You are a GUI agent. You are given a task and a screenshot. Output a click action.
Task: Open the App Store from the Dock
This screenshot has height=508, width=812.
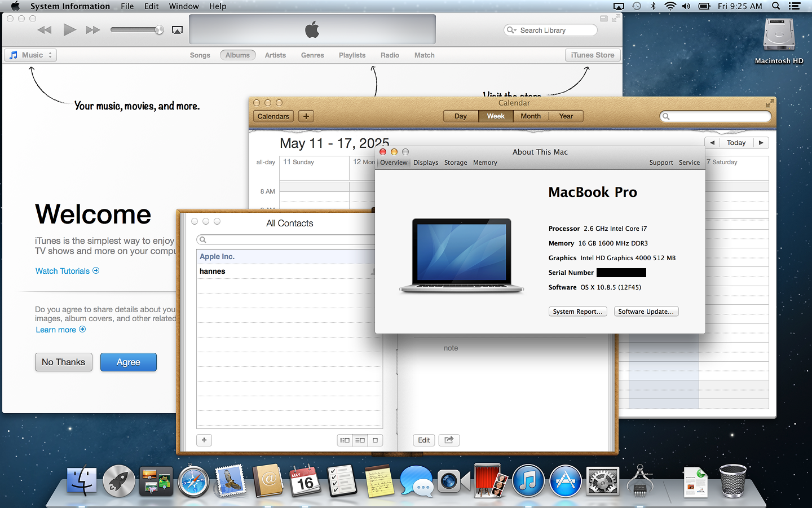[x=565, y=481]
